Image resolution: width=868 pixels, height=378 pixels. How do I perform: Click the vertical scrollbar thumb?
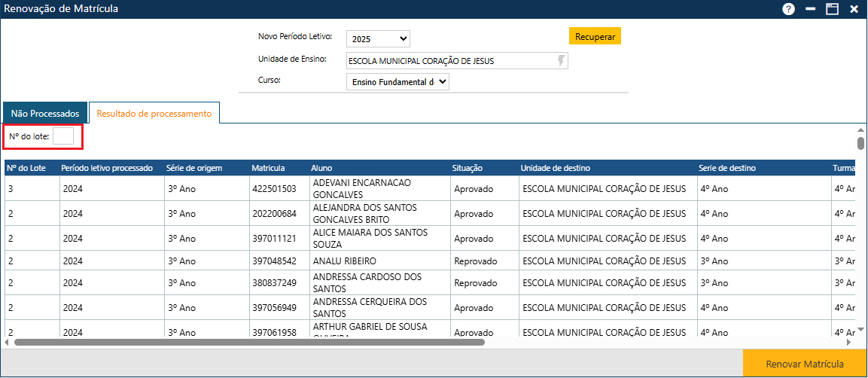point(860,143)
